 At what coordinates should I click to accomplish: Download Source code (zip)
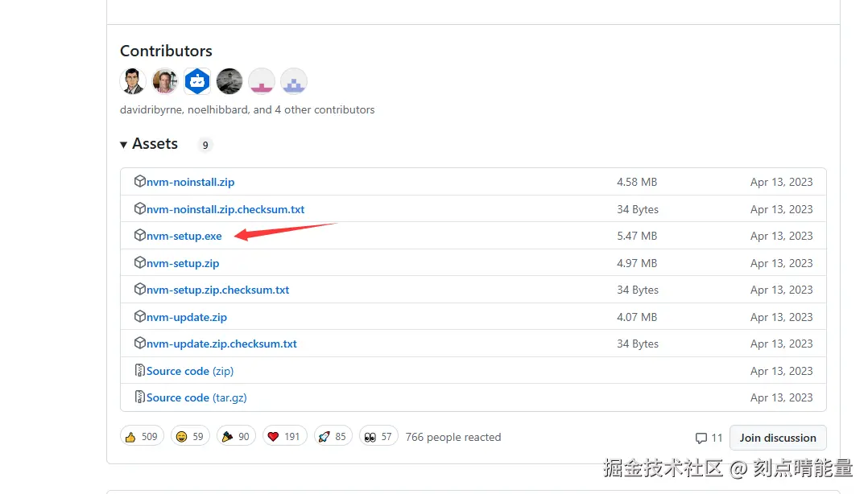tap(190, 371)
